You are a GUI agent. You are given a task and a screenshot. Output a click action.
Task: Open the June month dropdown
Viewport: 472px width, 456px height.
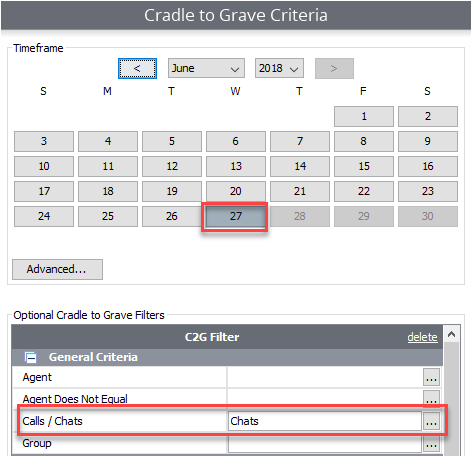pyautogui.click(x=206, y=68)
